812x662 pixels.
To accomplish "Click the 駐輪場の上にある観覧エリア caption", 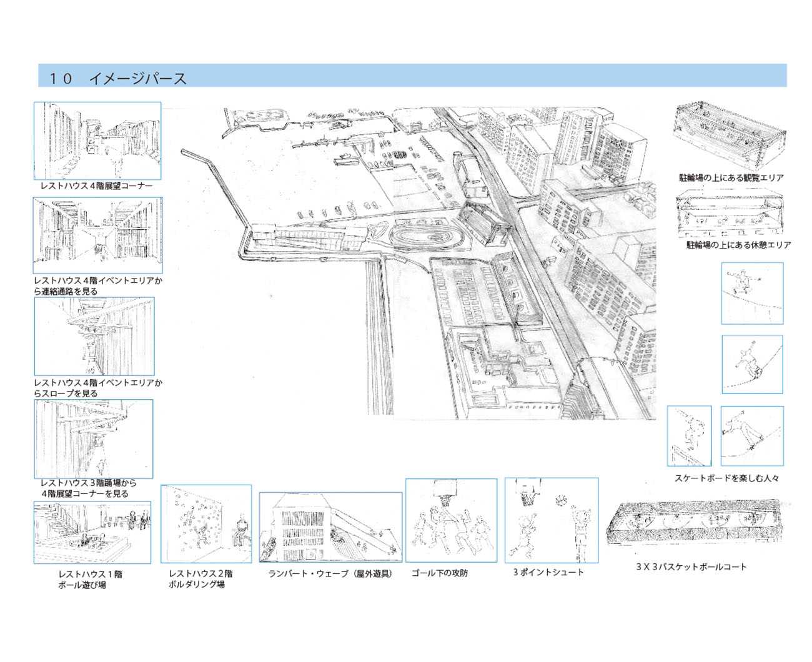I will [x=731, y=178].
